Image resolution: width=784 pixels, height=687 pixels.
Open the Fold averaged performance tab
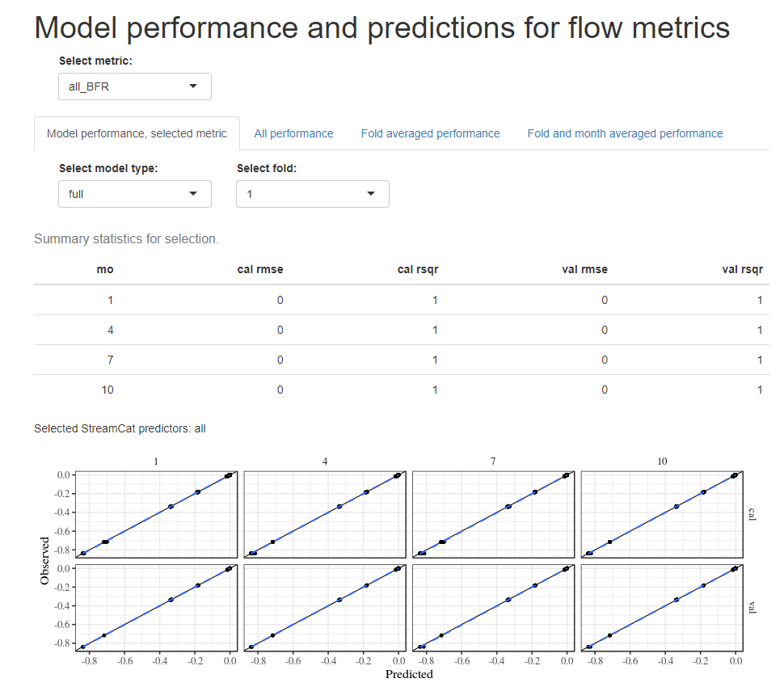(430, 133)
